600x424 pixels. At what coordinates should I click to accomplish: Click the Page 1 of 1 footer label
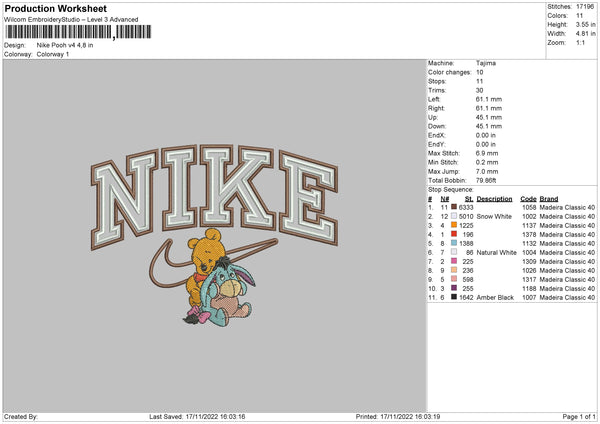[x=579, y=416]
